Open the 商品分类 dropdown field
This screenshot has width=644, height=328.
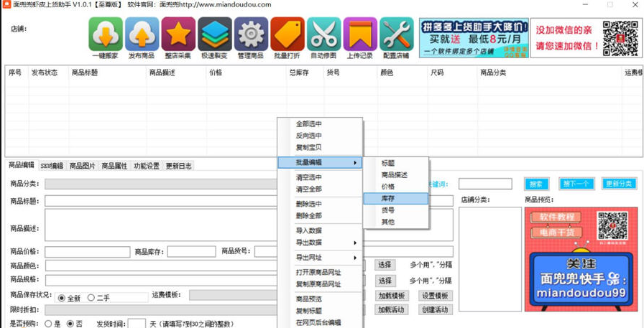(161, 184)
